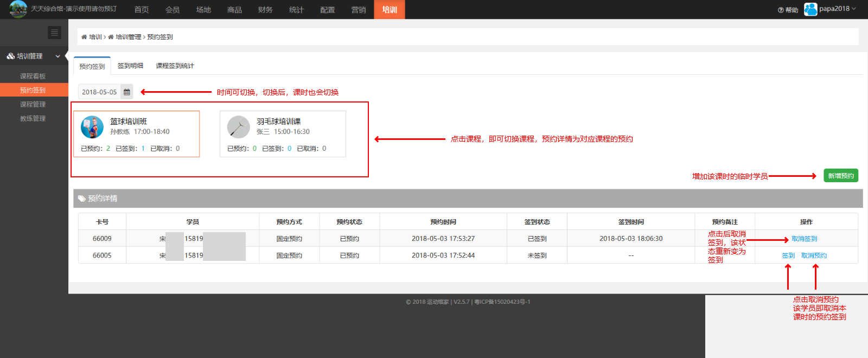Click the home icon in breadcrumb

(84, 37)
